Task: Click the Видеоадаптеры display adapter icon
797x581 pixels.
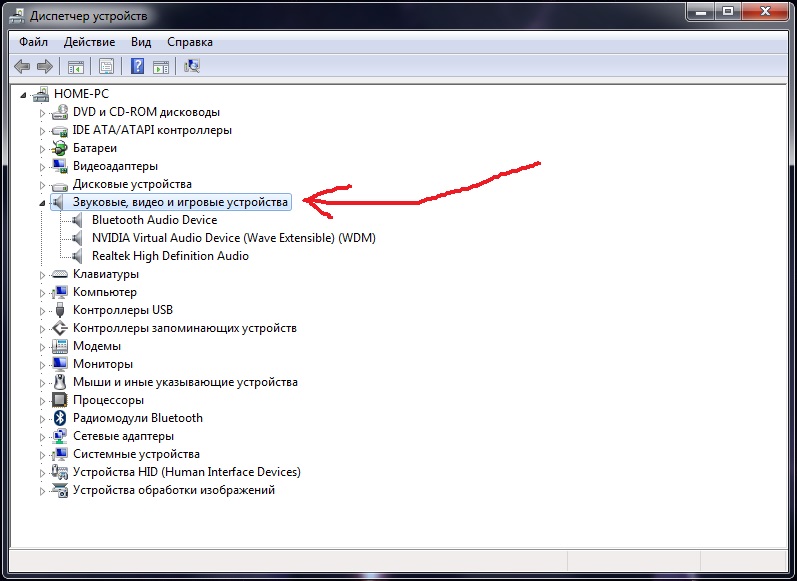Action: 60,166
